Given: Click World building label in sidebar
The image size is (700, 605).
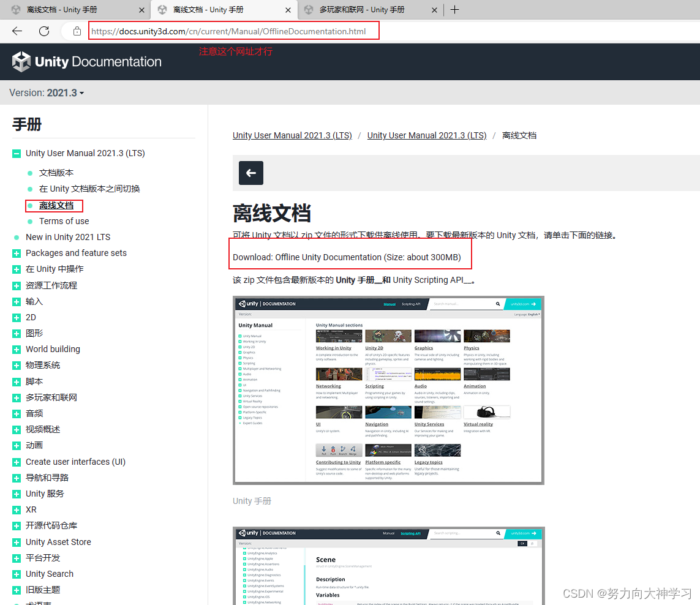Looking at the screenshot, I should tap(53, 349).
